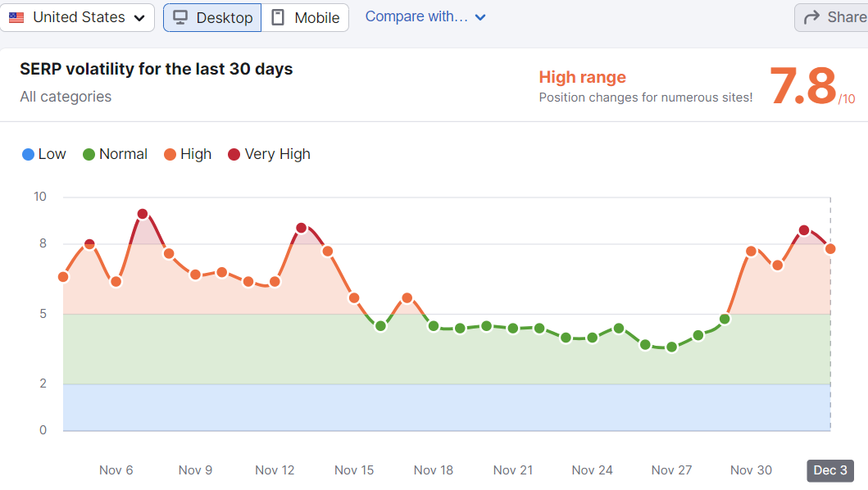Switch to the Mobile tab
The image size is (868, 490).
(305, 17)
